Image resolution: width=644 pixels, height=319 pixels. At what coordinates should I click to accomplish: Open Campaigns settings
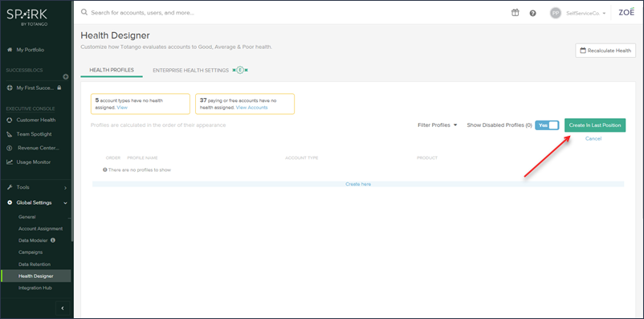pyautogui.click(x=31, y=252)
